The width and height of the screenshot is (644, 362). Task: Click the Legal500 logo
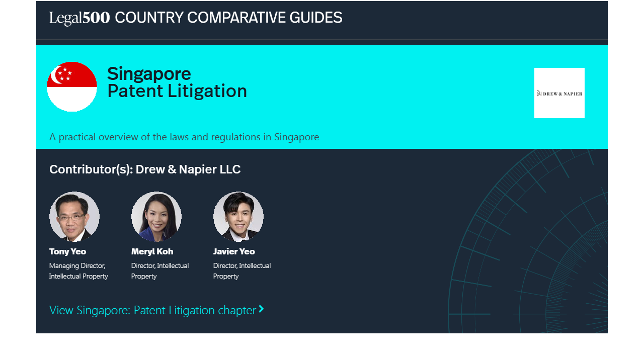pos(79,18)
